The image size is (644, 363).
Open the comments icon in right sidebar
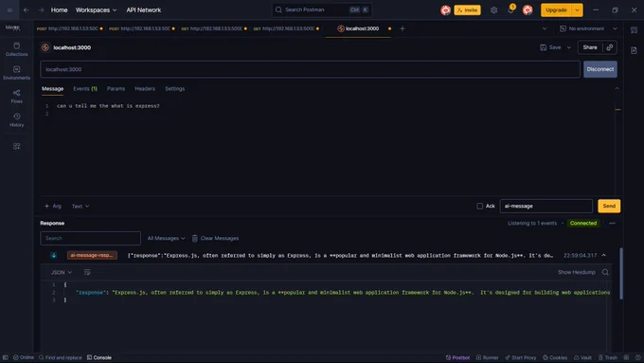(634, 30)
